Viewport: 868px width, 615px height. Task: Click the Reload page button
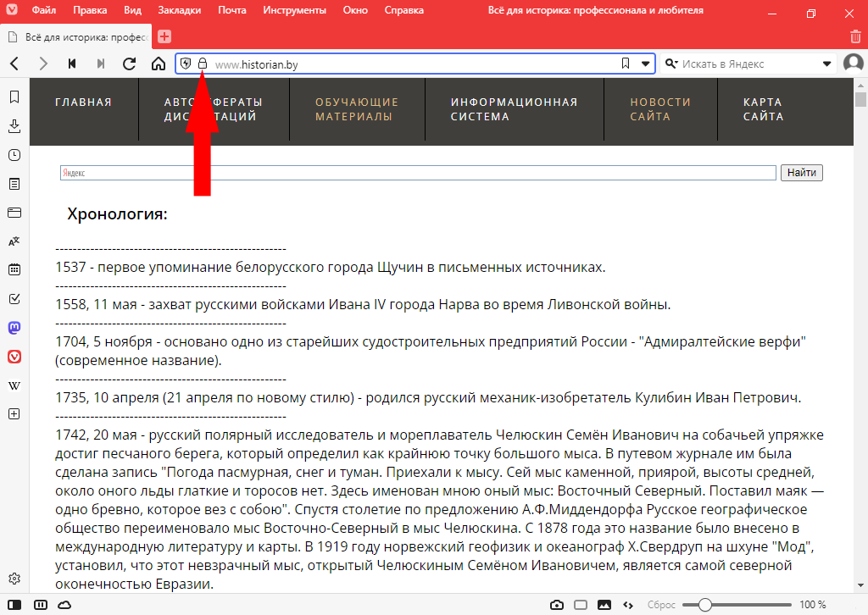click(x=130, y=64)
